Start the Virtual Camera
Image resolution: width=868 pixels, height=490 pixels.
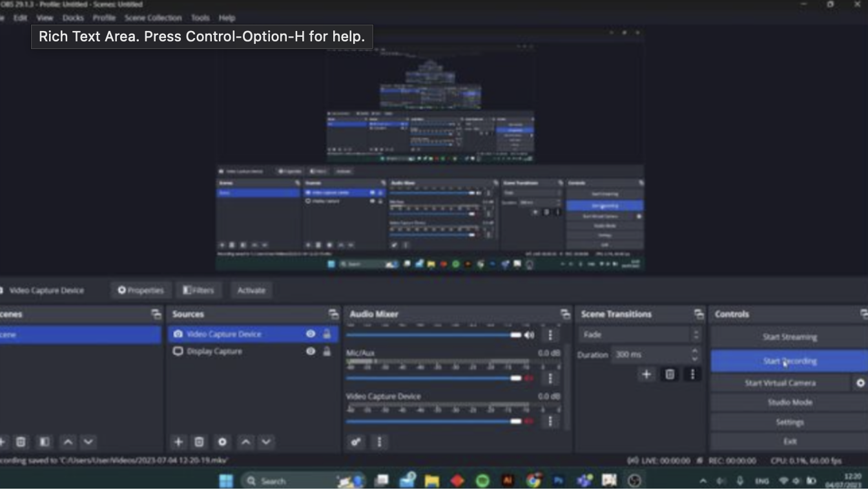point(780,383)
